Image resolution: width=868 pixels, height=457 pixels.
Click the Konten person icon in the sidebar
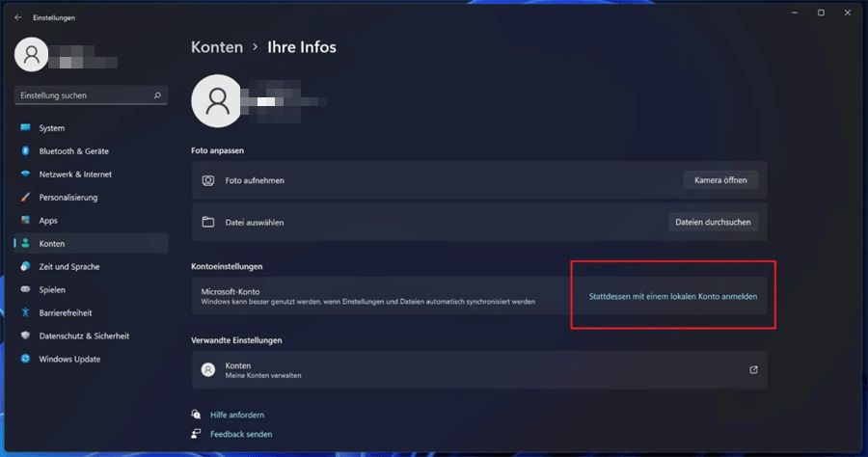click(25, 243)
